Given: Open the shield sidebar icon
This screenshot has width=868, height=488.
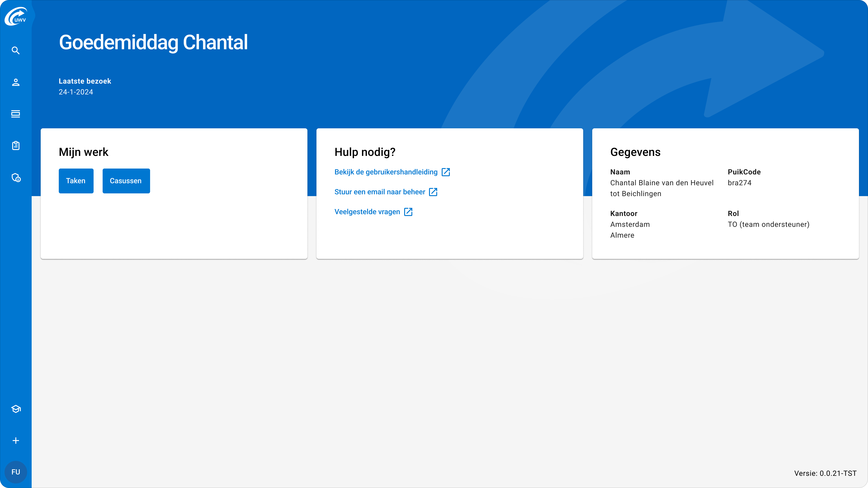Looking at the screenshot, I should coord(16,178).
